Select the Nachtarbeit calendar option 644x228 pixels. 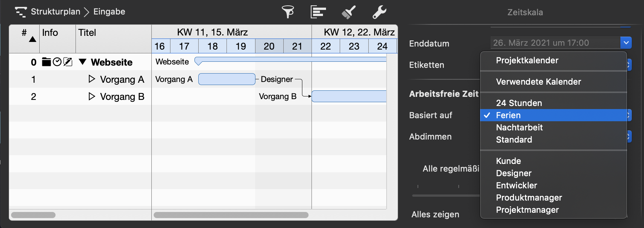coord(520,127)
